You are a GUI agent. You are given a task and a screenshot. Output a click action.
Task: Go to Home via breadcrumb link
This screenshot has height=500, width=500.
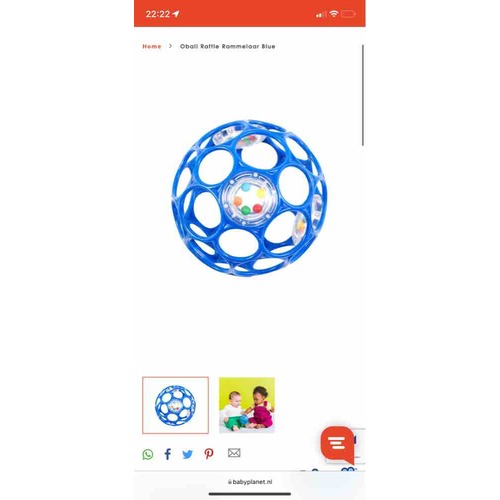pos(152,46)
